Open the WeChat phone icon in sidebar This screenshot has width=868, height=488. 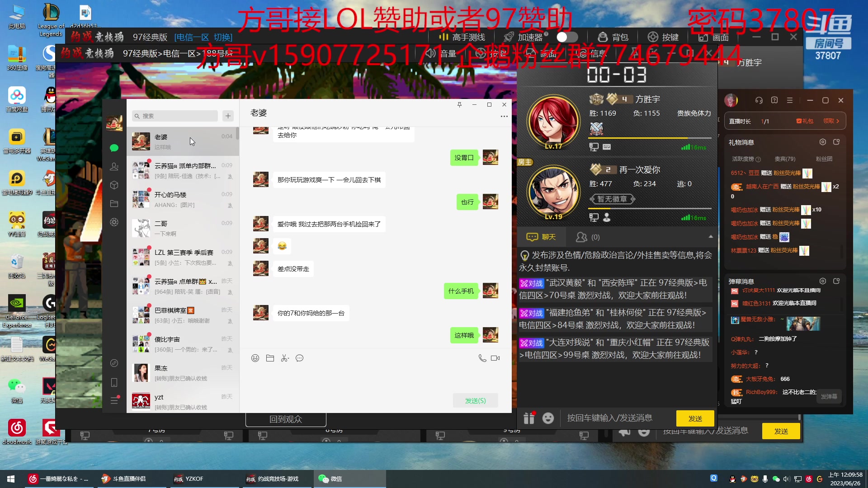coord(114,383)
